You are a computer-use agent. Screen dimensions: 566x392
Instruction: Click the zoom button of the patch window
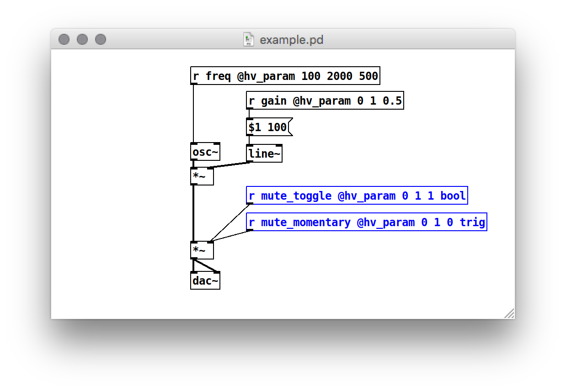click(x=101, y=40)
